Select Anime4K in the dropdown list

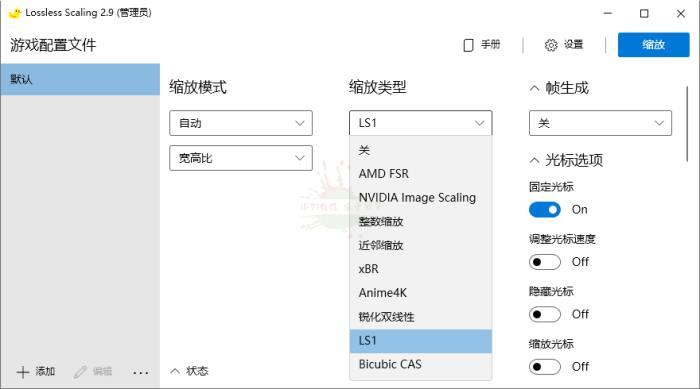[x=421, y=293]
